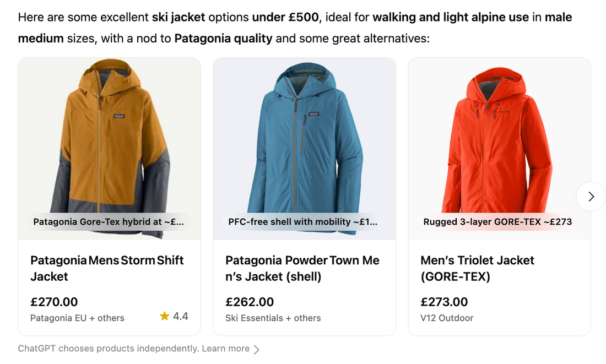Click the Patagonia Mens Storm Shift Jacket title

[107, 268]
